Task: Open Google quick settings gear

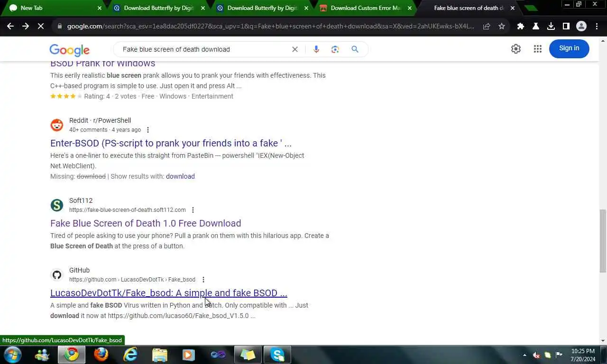Action: click(x=516, y=48)
